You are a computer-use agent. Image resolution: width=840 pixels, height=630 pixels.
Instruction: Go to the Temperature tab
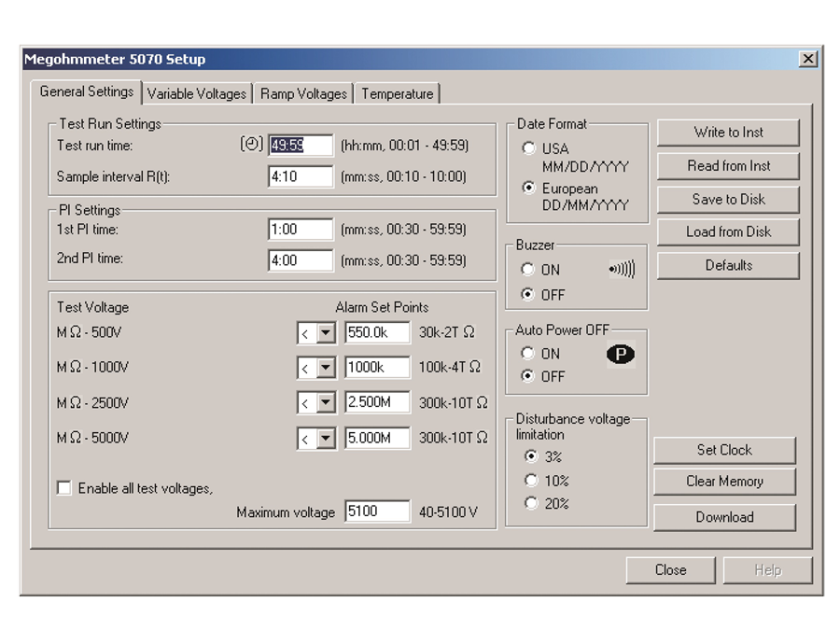coord(398,93)
